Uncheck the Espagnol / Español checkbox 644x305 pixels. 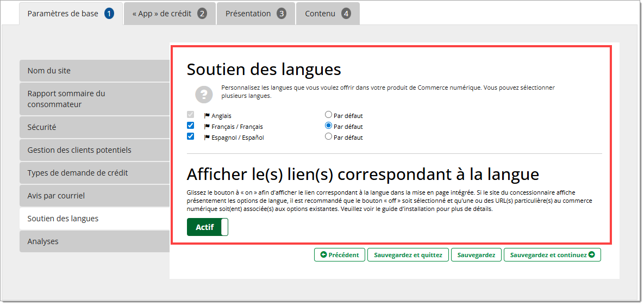point(190,136)
